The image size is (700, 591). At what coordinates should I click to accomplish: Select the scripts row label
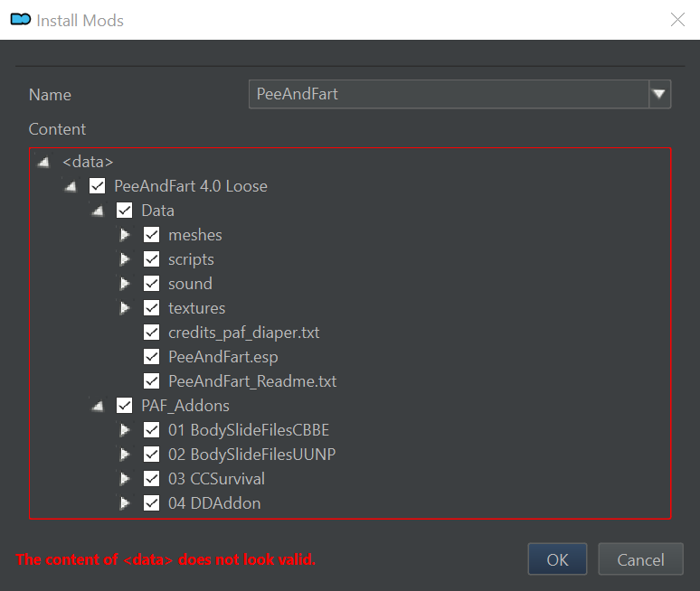point(191,259)
